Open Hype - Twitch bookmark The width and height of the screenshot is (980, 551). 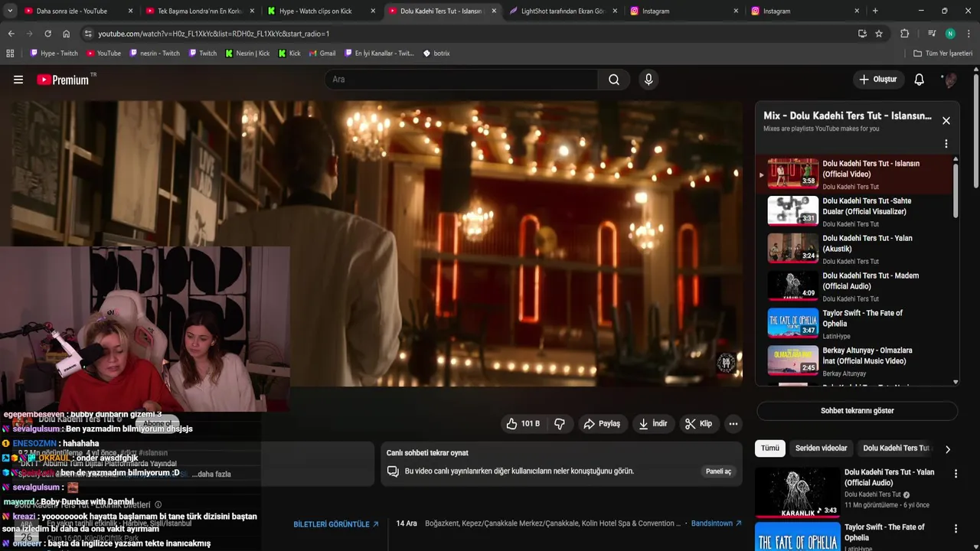pyautogui.click(x=54, y=54)
